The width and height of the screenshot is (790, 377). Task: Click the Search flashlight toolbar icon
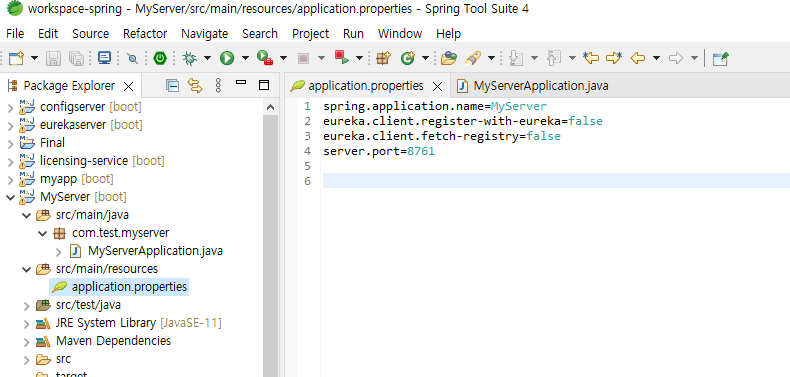point(473,58)
